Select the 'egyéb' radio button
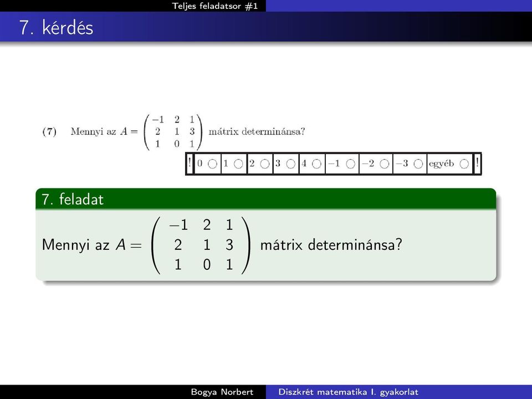Image resolution: width=532 pixels, height=399 pixels. coord(464,164)
